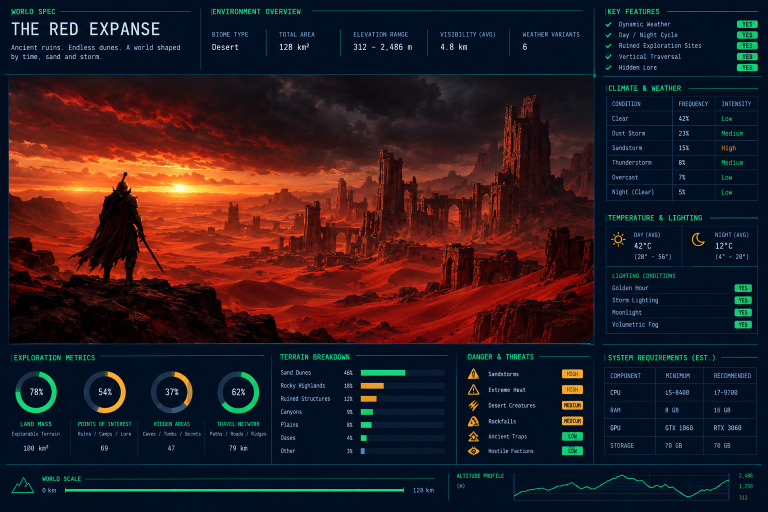The height and width of the screenshot is (512, 768).
Task: Click the checkmark next to Vertical Traversal
Action: tap(608, 56)
